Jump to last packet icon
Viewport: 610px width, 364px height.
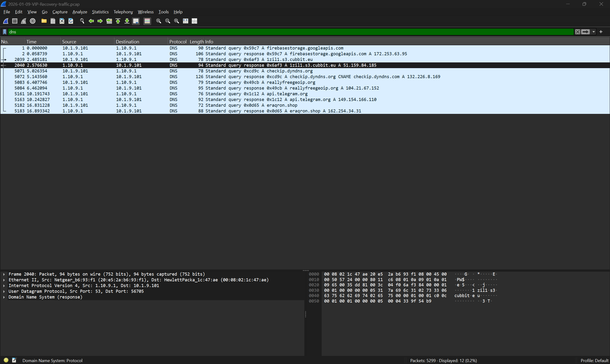[x=127, y=21]
